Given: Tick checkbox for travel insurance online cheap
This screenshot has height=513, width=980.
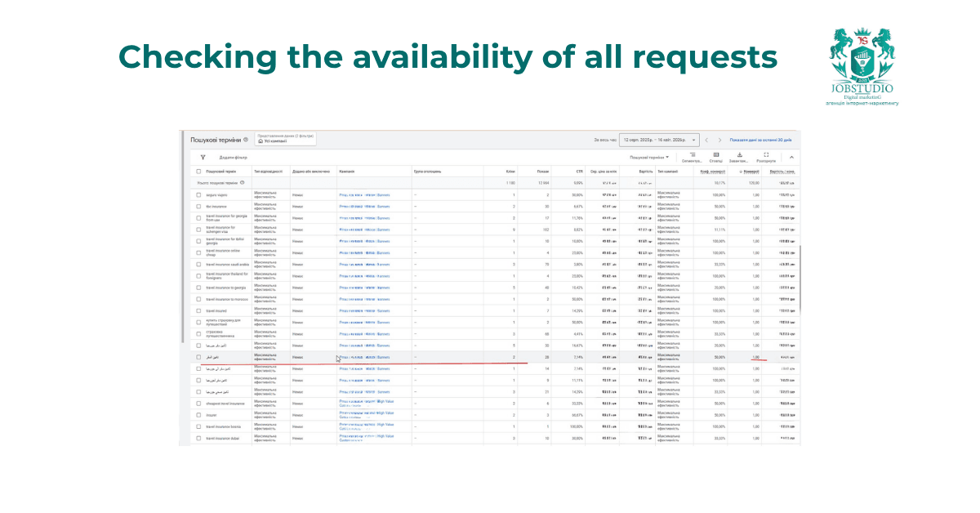Looking at the screenshot, I should [x=198, y=253].
